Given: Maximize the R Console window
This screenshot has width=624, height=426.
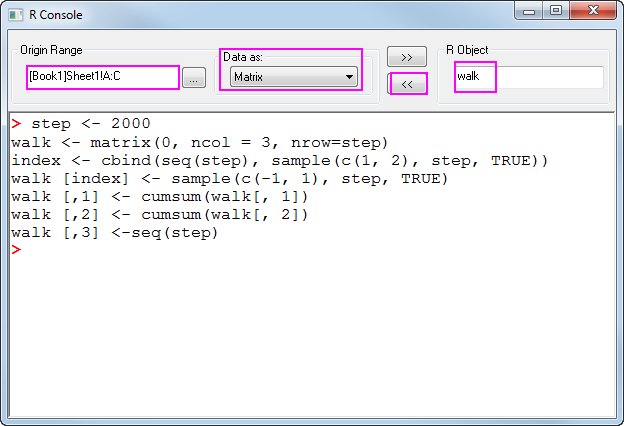Looking at the screenshot, I should [x=556, y=11].
